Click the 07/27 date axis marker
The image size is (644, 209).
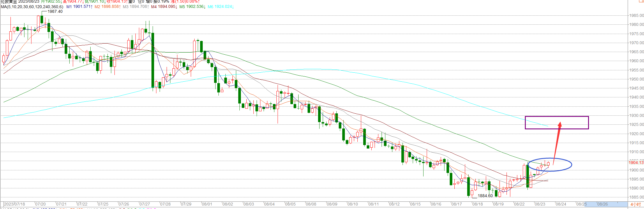tap(144, 204)
